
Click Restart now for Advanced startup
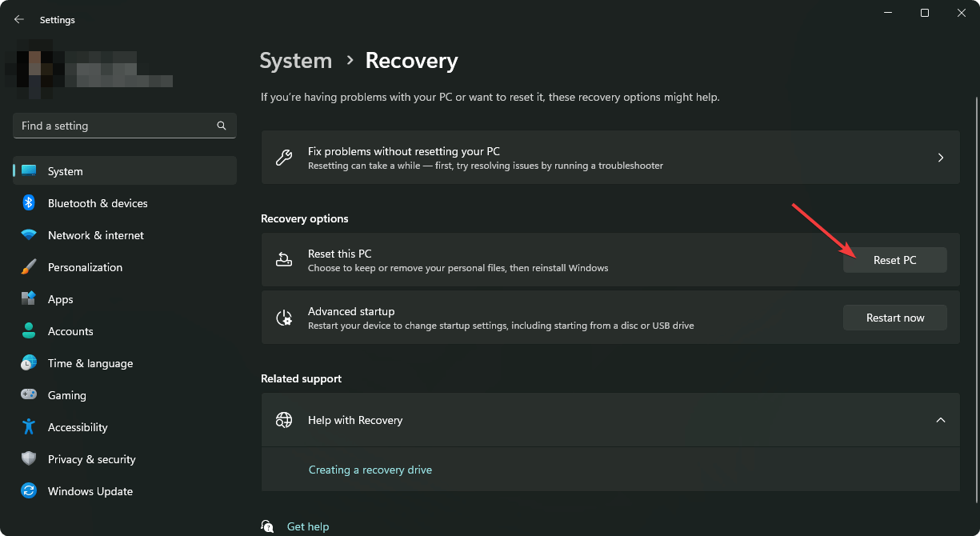click(894, 318)
